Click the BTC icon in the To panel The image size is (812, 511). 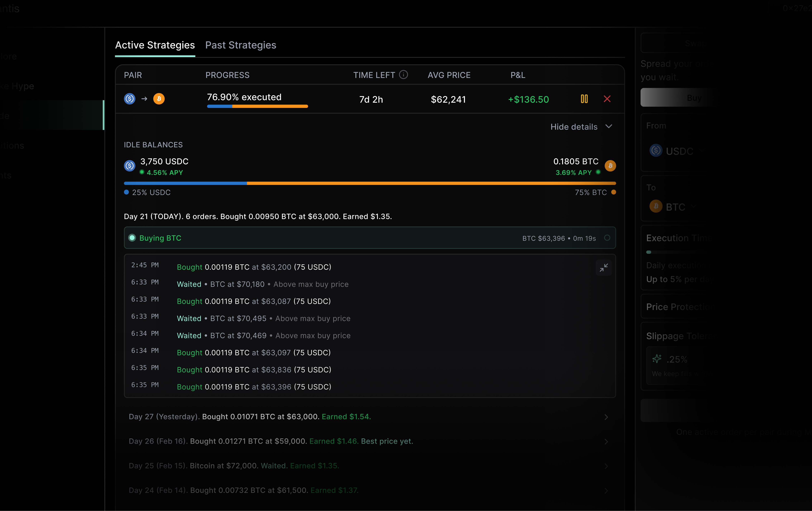[656, 206]
